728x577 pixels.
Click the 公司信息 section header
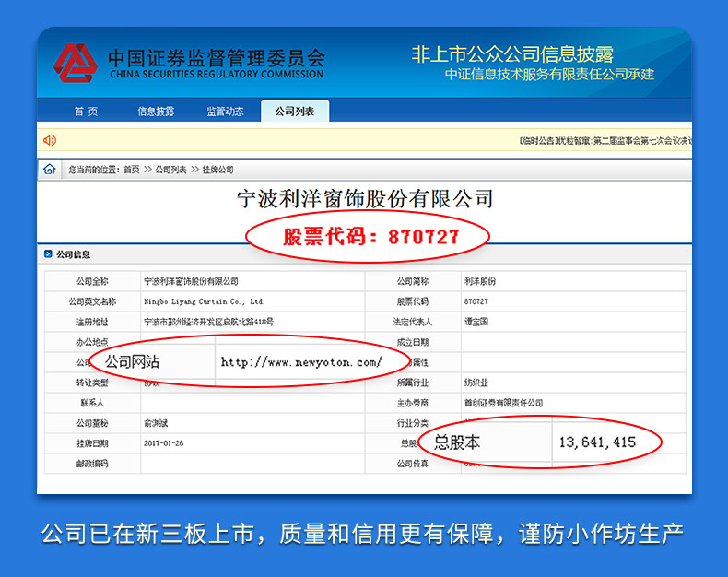pyautogui.click(x=74, y=254)
